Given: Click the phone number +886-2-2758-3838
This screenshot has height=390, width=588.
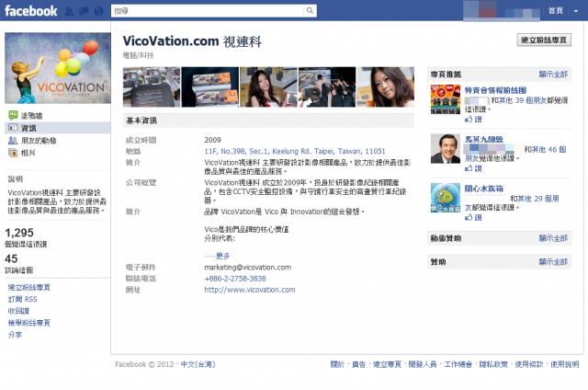Looking at the screenshot, I should coord(235,279).
